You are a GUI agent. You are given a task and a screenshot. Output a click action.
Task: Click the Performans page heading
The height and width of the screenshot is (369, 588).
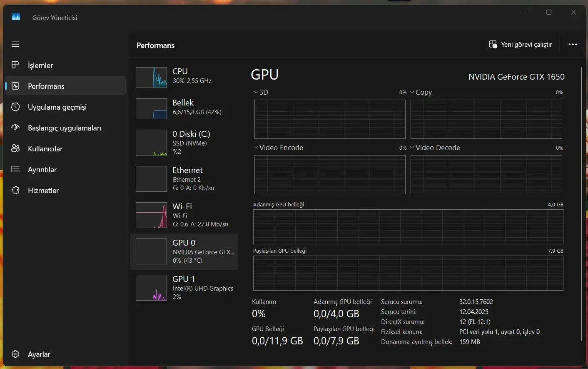(155, 45)
